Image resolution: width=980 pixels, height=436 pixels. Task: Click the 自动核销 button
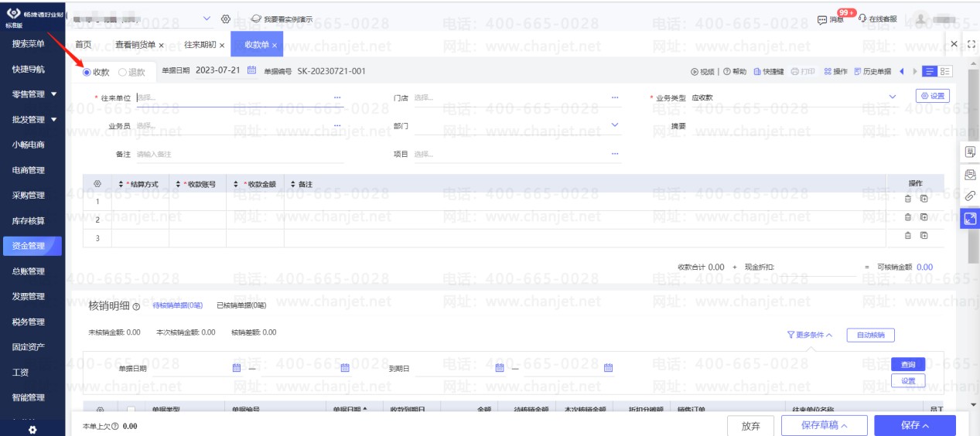click(871, 336)
